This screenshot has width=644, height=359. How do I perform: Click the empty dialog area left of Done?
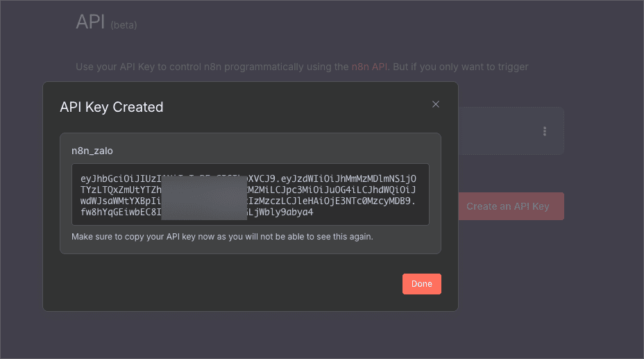coord(229,284)
